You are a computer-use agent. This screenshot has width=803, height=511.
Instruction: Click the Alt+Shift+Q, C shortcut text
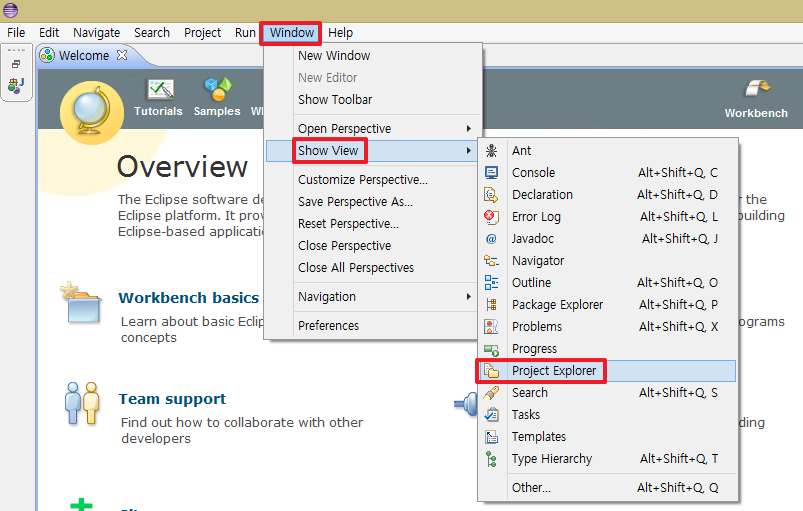[678, 173]
